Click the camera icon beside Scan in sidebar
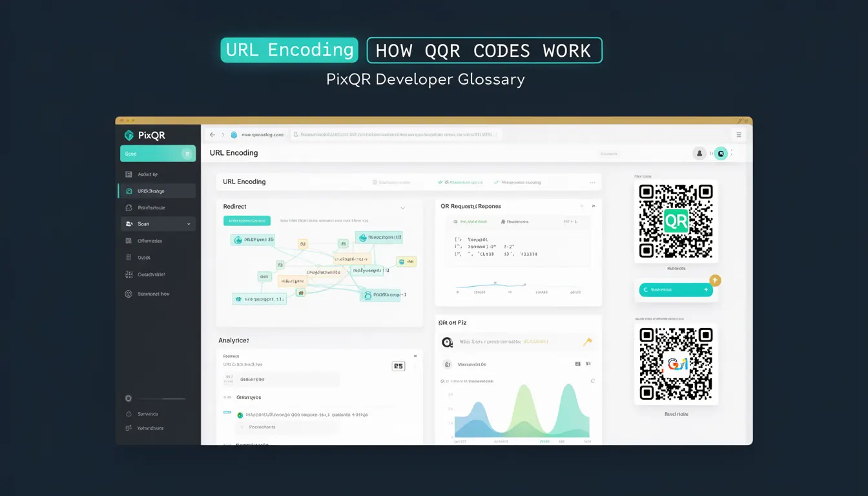This screenshot has width=868, height=496. (x=129, y=223)
